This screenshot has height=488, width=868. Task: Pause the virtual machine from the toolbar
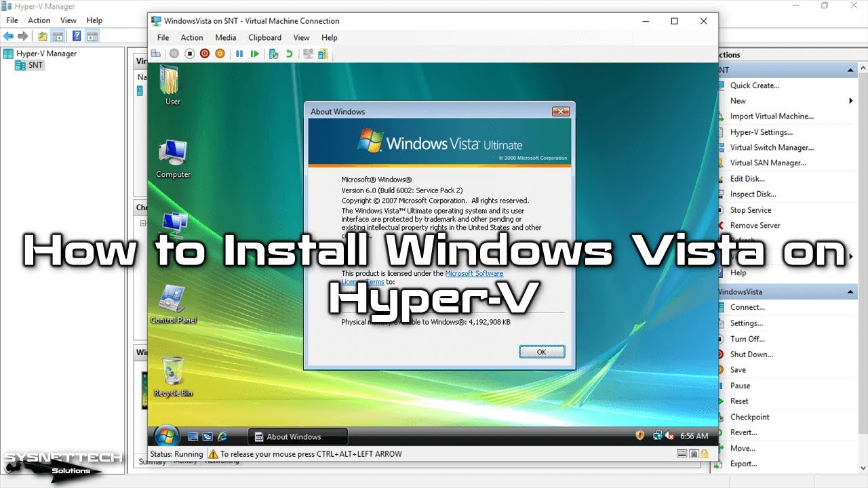[x=239, y=54]
